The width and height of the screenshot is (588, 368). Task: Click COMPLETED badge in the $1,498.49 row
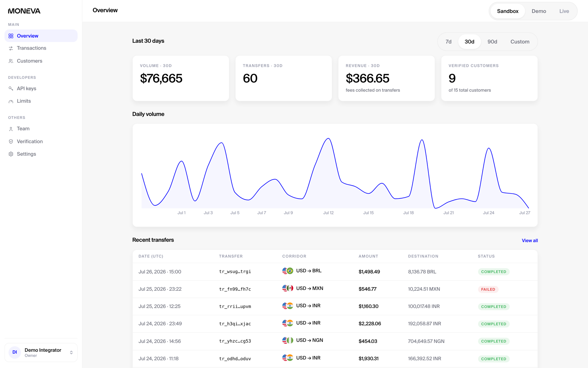point(493,272)
